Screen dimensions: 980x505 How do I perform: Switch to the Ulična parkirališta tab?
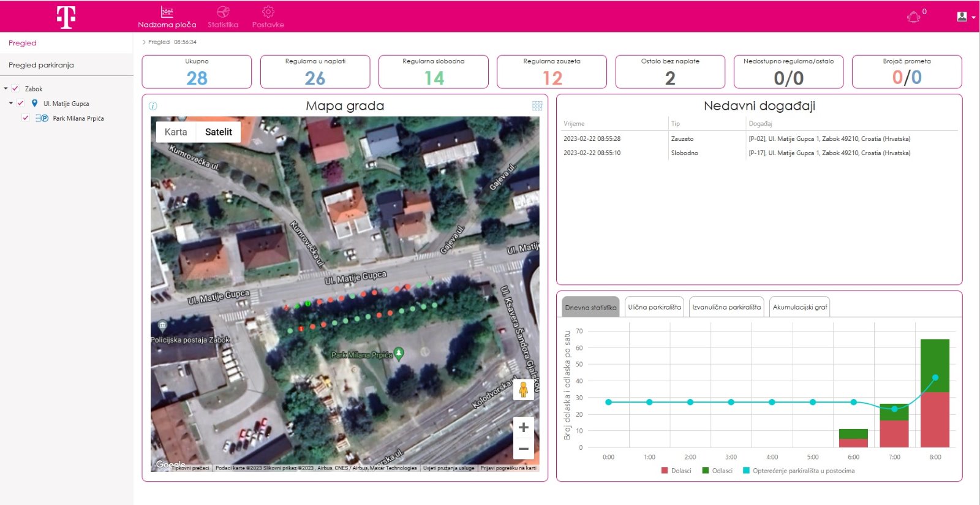pyautogui.click(x=654, y=307)
